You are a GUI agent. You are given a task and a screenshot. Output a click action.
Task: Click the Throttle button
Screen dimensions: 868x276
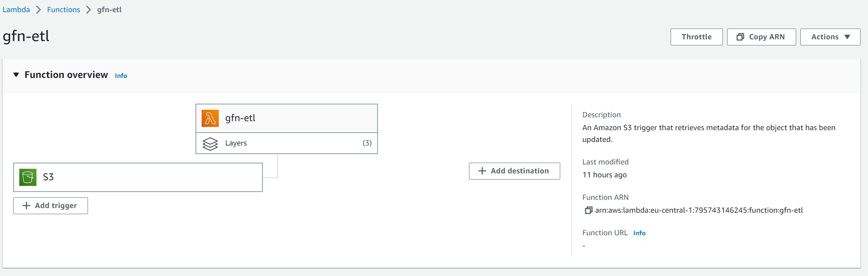pyautogui.click(x=696, y=37)
